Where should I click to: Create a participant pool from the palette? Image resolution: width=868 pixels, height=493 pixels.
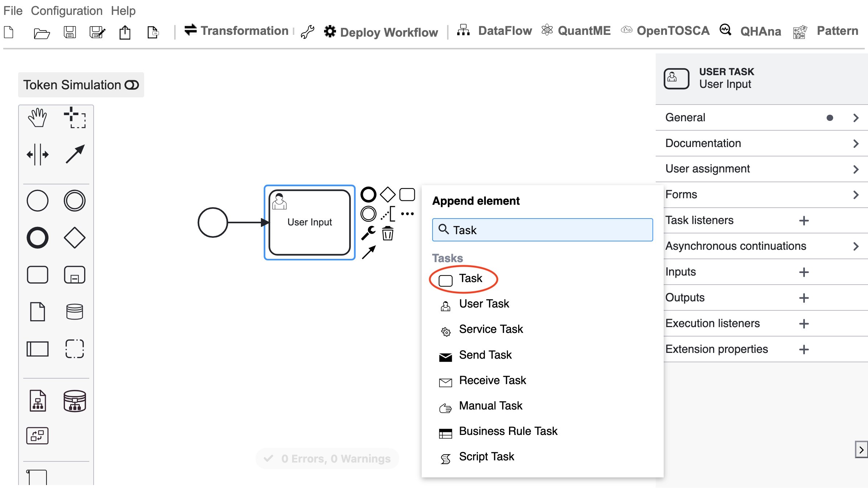38,349
